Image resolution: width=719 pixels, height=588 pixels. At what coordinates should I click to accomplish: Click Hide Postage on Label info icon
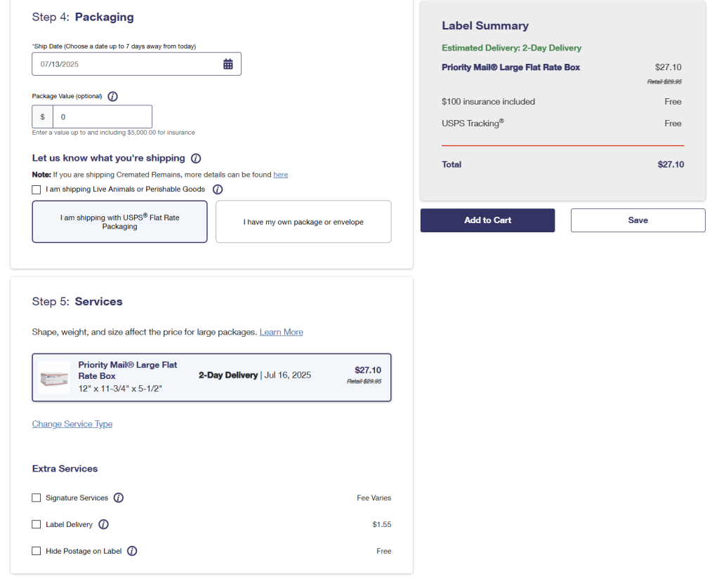click(x=132, y=552)
